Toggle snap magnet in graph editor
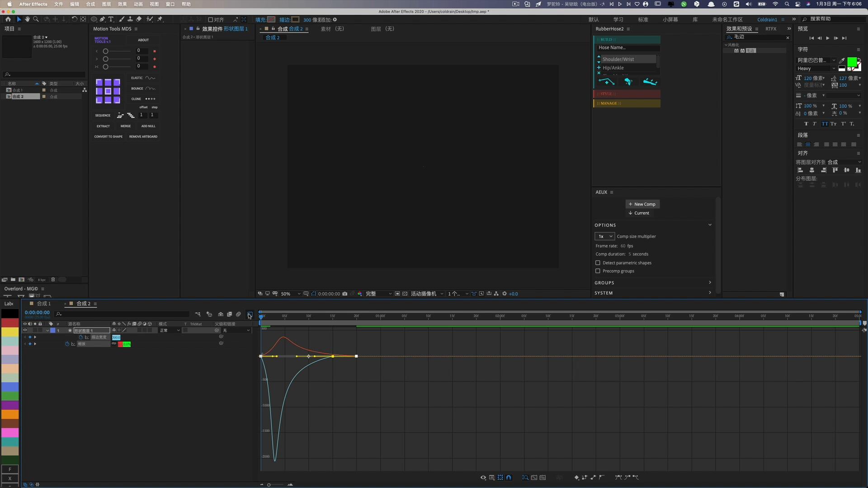Image resolution: width=868 pixels, height=488 pixels. (x=509, y=477)
